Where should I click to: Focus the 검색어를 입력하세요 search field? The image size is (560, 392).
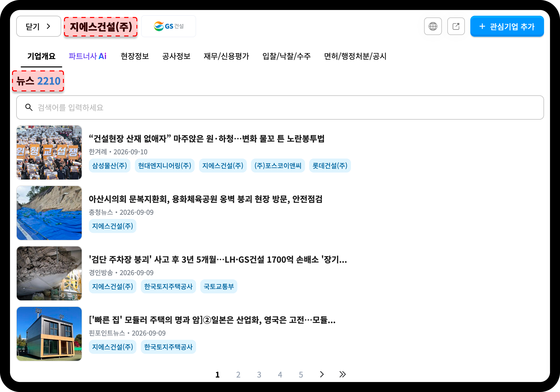[x=280, y=108]
